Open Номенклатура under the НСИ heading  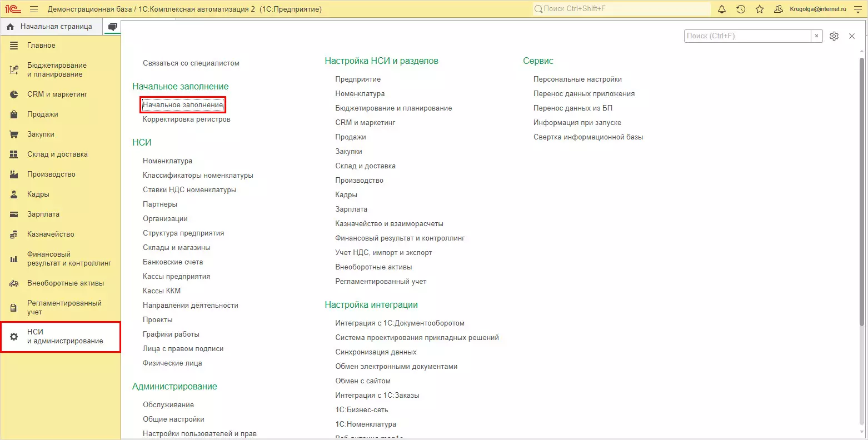pos(168,161)
